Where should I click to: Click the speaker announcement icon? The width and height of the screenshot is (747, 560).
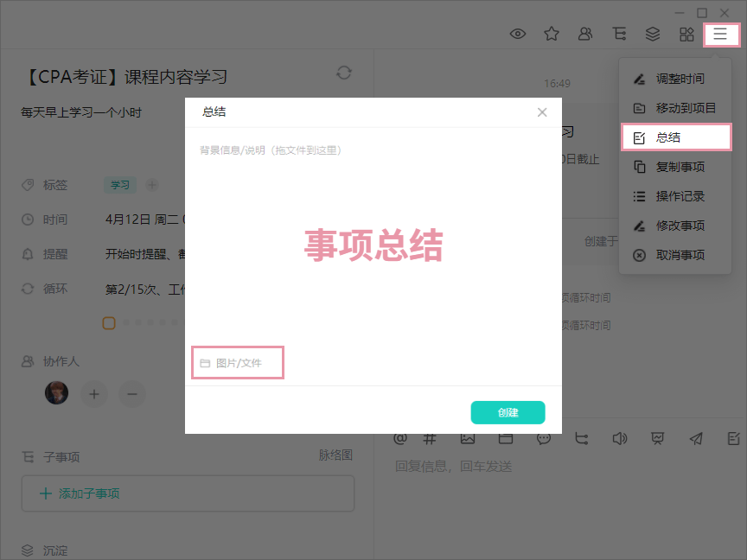tap(619, 438)
